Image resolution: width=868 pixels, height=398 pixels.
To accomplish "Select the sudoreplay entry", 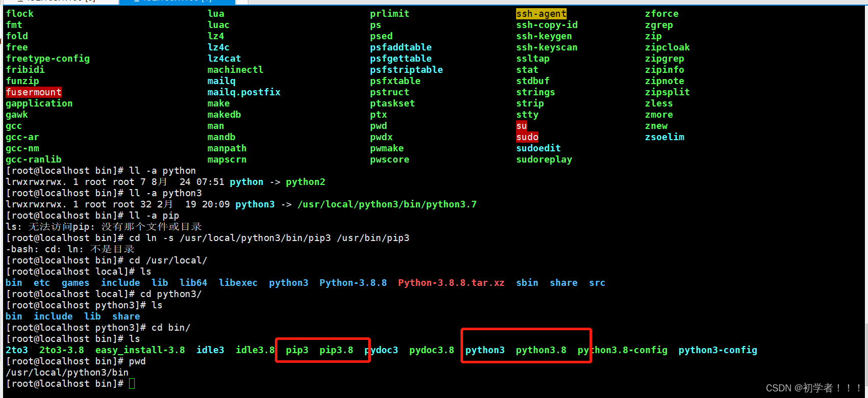I will (544, 160).
